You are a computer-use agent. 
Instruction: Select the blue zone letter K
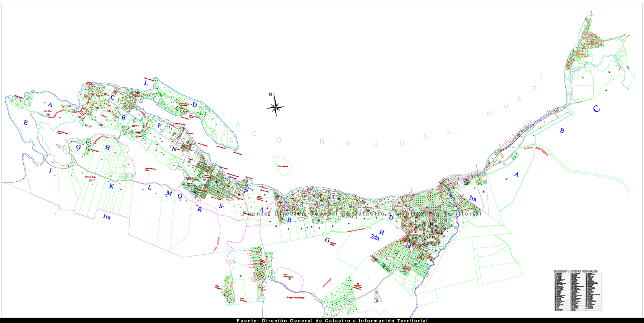(x=111, y=186)
